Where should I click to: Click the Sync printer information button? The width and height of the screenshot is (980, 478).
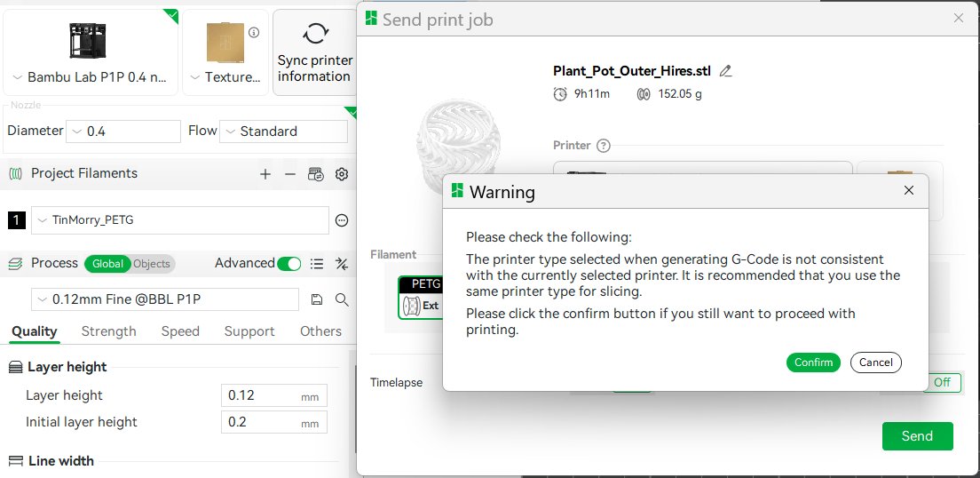[x=314, y=52]
